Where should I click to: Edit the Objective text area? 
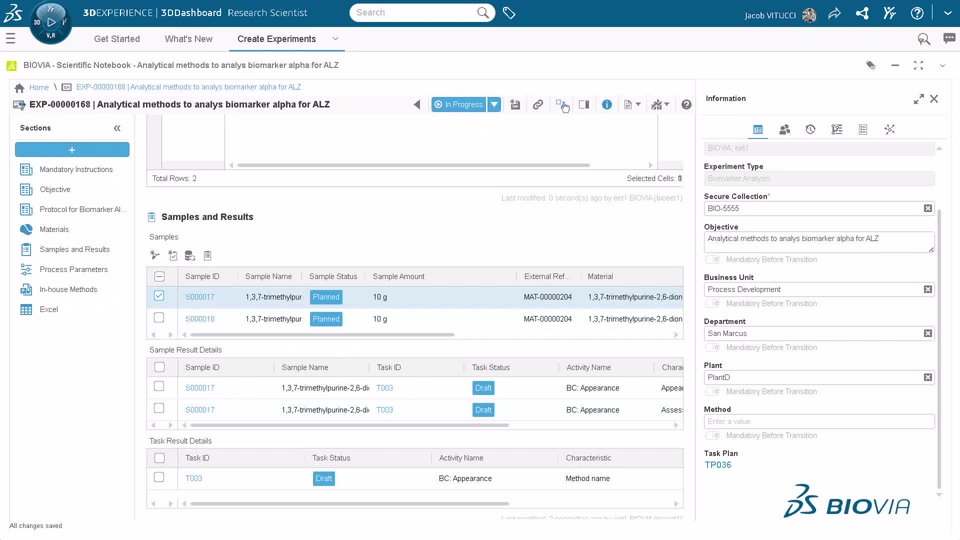819,242
